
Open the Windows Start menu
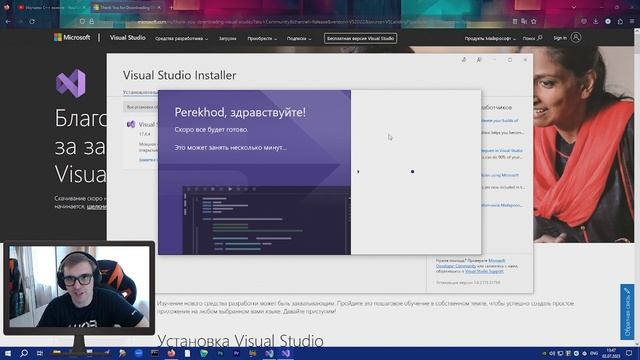7,353
